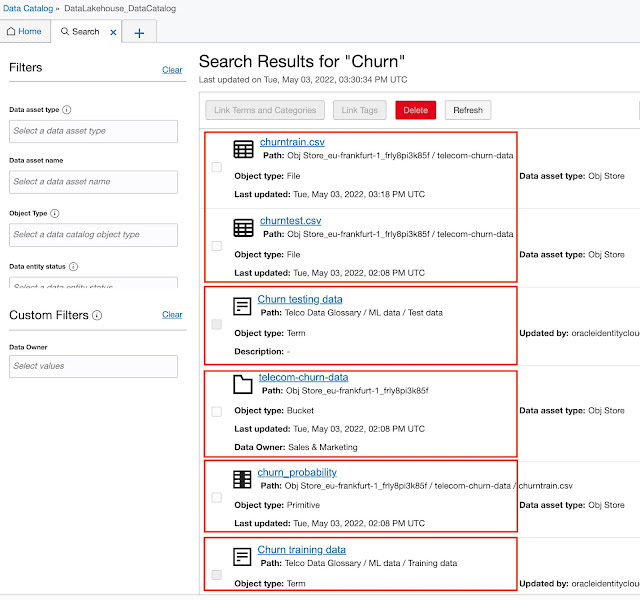Check the telecom-churn-data bucket checkbox

coord(217,411)
